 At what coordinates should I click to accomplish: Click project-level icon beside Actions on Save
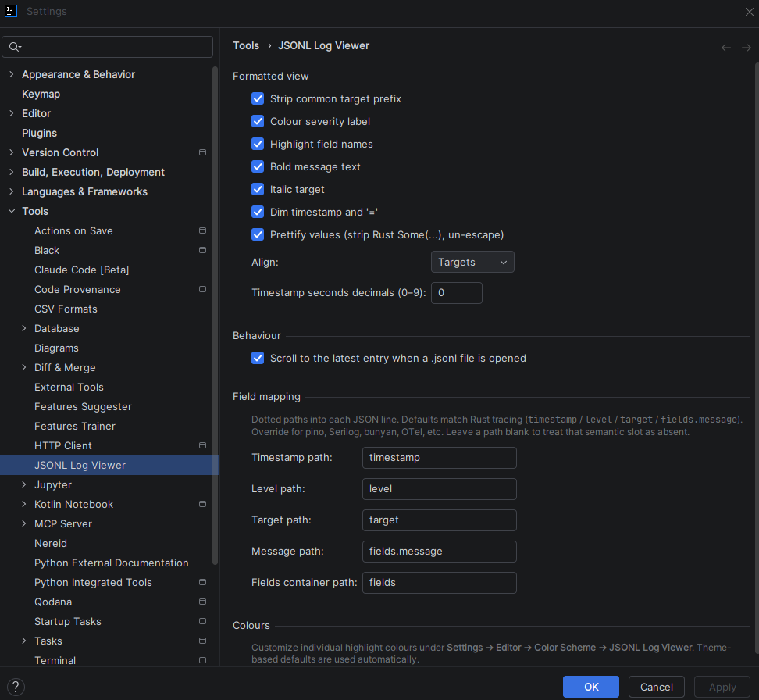[202, 230]
